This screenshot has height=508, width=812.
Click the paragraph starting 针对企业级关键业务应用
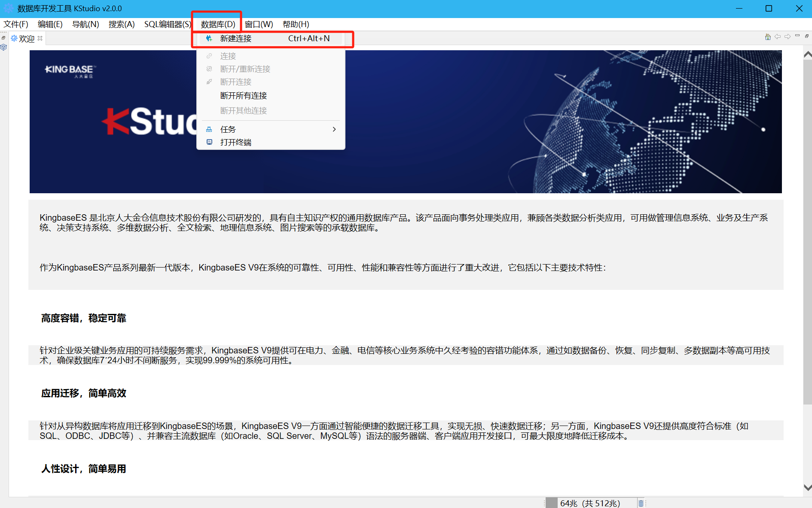pos(405,356)
